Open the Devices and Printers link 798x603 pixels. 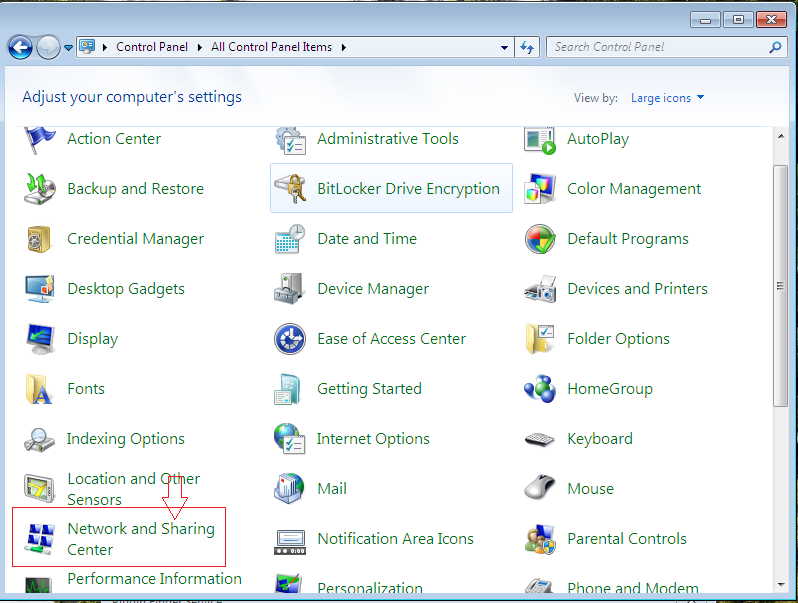637,289
